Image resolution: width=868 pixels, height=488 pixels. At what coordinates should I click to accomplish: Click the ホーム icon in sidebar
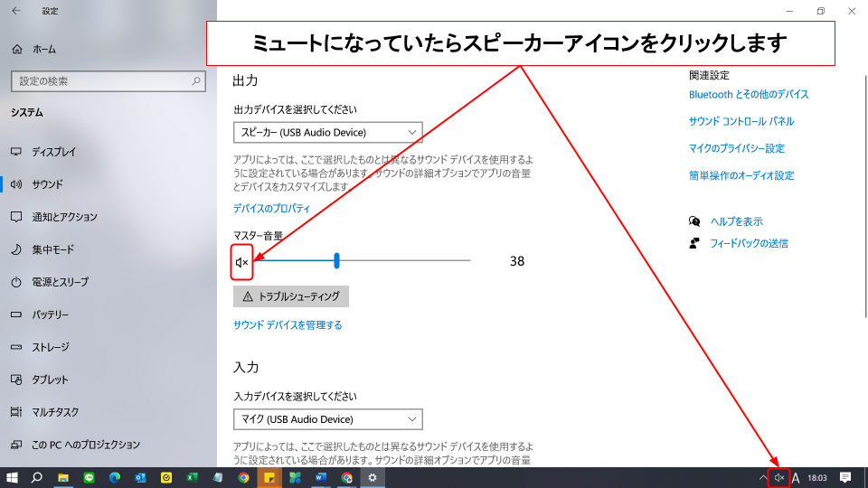pyautogui.click(x=16, y=49)
